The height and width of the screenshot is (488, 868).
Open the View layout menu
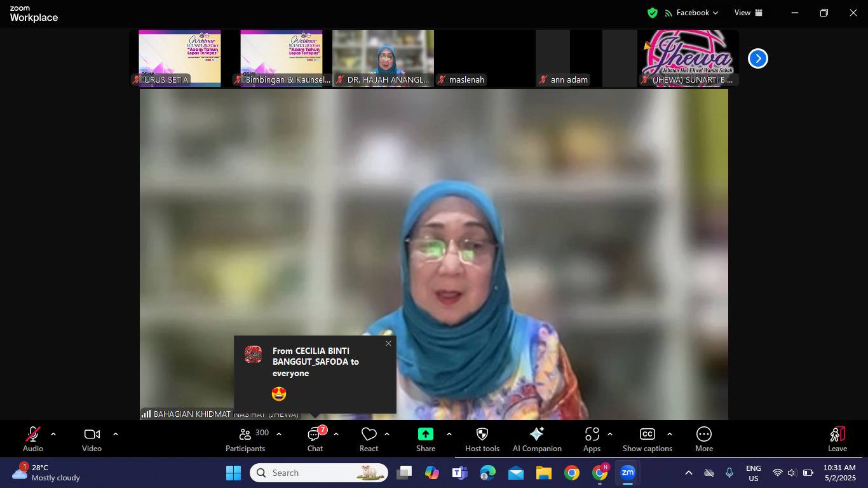click(x=748, y=13)
